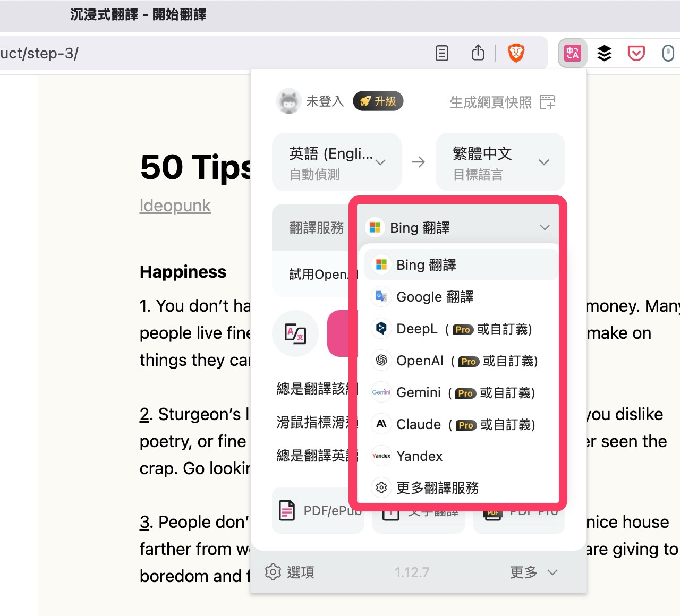Click the Ideopunk author link

click(175, 206)
